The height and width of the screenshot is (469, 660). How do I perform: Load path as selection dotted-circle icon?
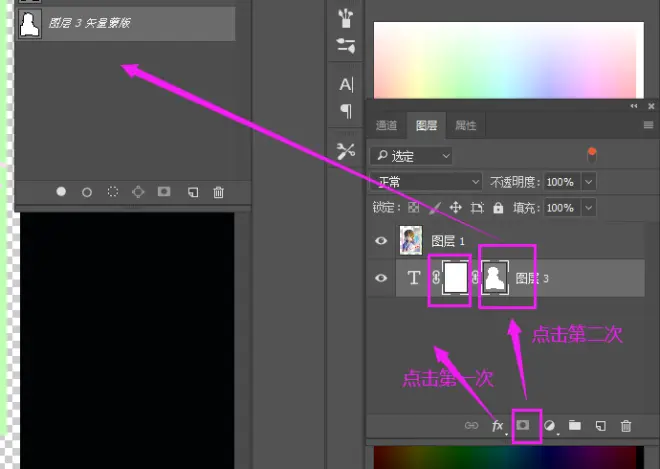[x=112, y=192]
